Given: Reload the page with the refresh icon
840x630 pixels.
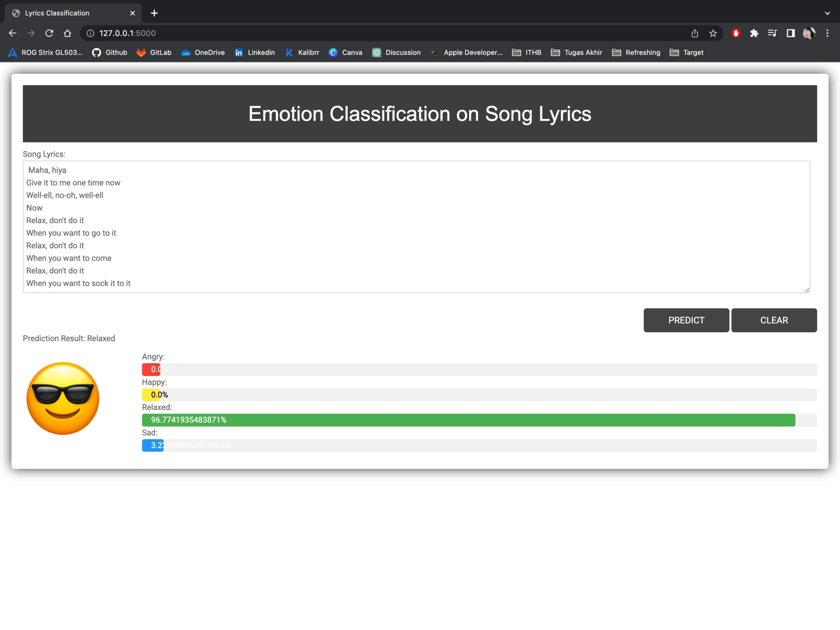Looking at the screenshot, I should 49,33.
